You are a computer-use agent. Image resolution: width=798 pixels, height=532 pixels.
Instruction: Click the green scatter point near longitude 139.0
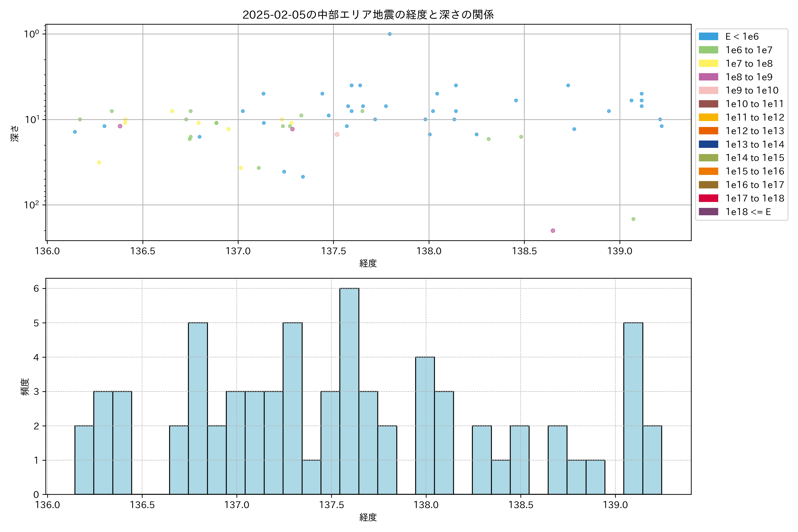click(x=633, y=219)
